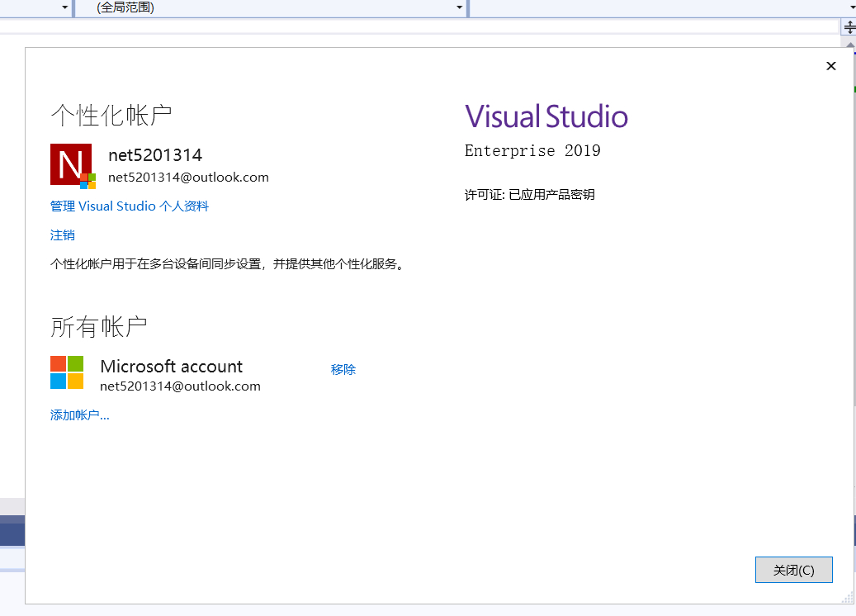Click the 所有帐户 heading
The width and height of the screenshot is (856, 616).
(99, 326)
